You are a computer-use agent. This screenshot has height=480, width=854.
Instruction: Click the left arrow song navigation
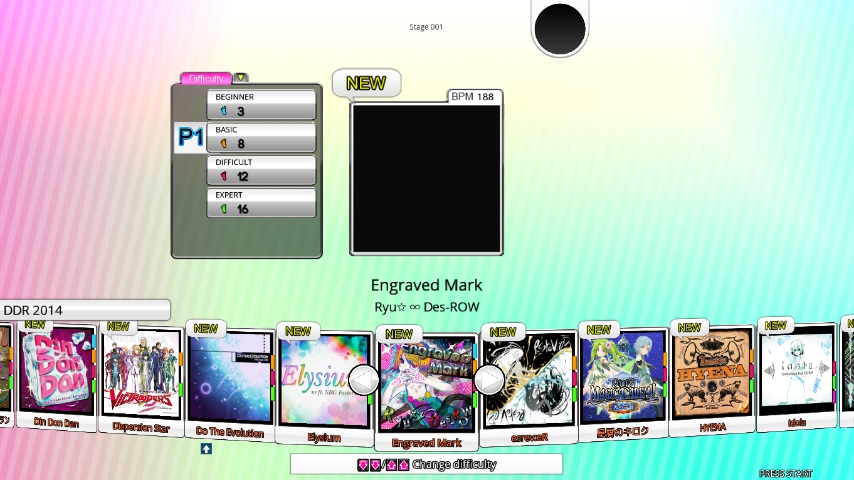coord(363,380)
